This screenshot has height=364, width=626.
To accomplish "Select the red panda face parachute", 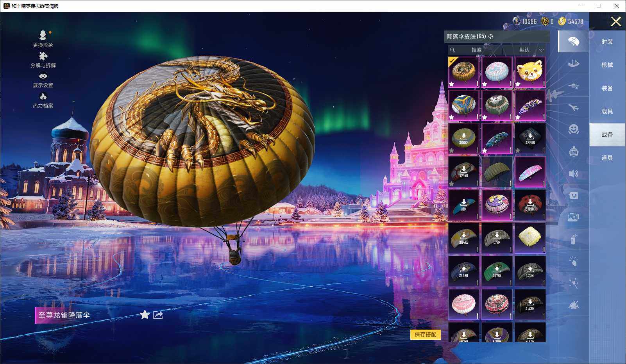I will point(530,72).
